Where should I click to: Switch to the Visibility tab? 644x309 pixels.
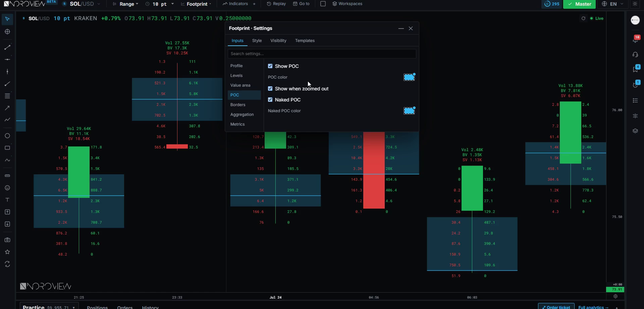pos(278,41)
